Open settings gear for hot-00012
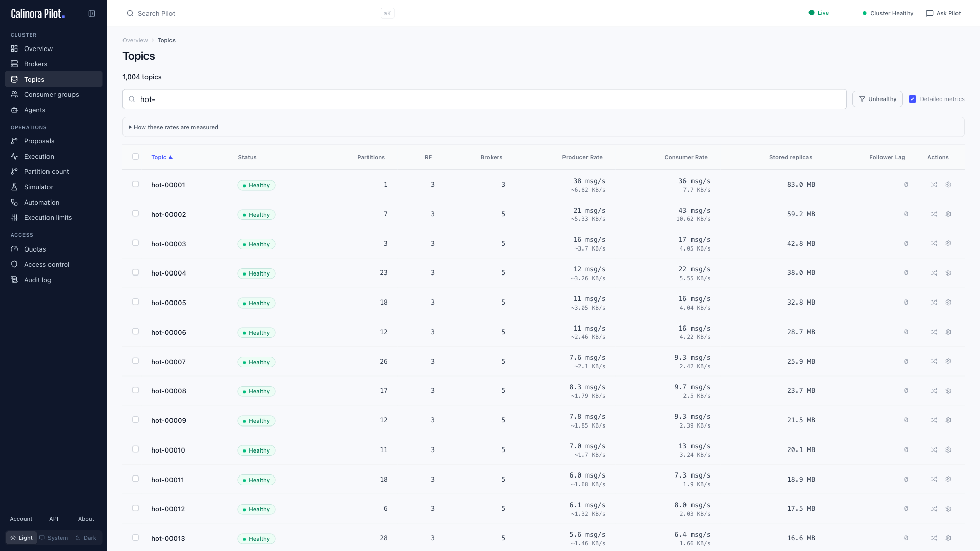Screen dimensions: 980x551 coord(948,509)
